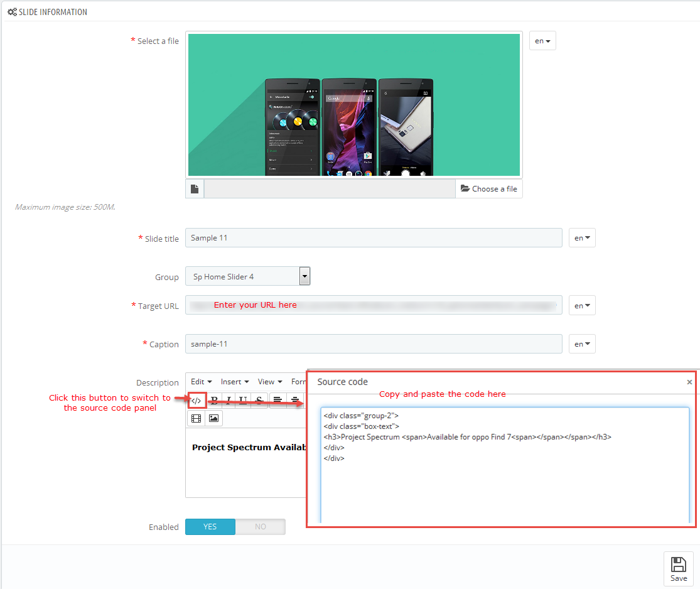Viewport: 700px width, 589px height.
Task: Toggle bold formatting in description editor
Action: click(x=214, y=400)
